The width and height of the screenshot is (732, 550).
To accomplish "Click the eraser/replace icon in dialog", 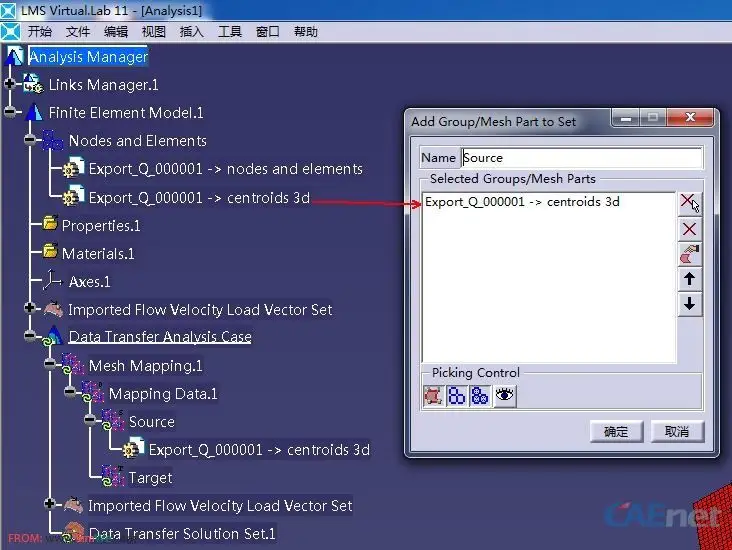I will click(x=690, y=254).
